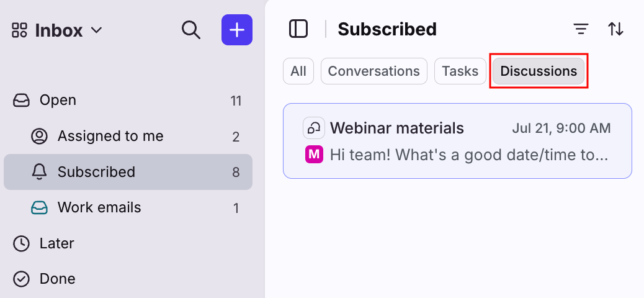This screenshot has width=644, height=298.
Task: Open the Open inbox folder
Action: click(128, 101)
